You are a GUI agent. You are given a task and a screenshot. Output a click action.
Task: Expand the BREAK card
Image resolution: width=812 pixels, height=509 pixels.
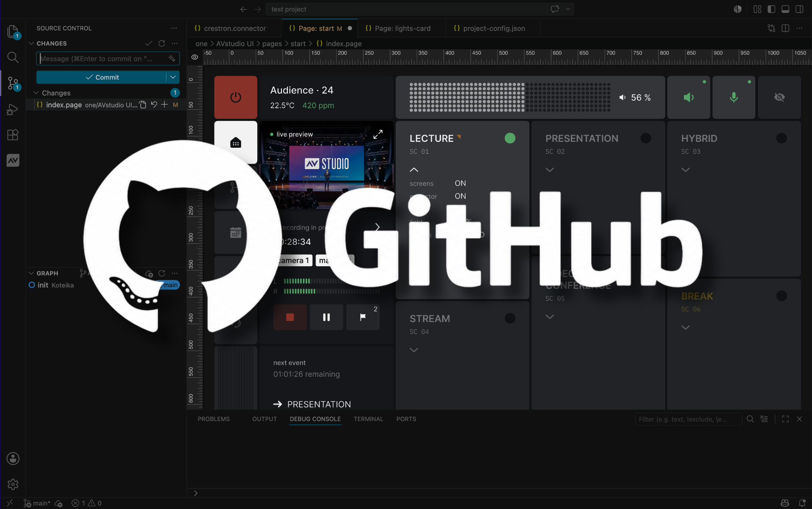tap(686, 327)
